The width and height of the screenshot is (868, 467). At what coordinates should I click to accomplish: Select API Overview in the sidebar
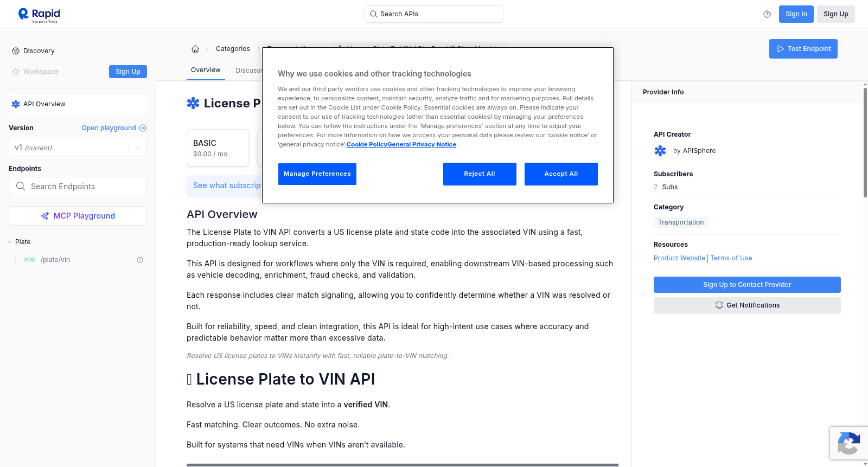pyautogui.click(x=78, y=104)
